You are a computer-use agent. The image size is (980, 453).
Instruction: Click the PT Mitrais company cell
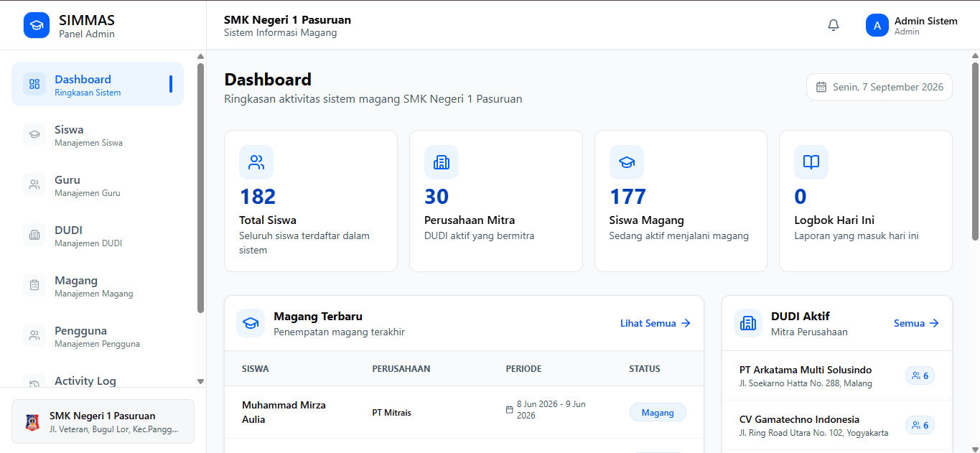[x=392, y=413]
